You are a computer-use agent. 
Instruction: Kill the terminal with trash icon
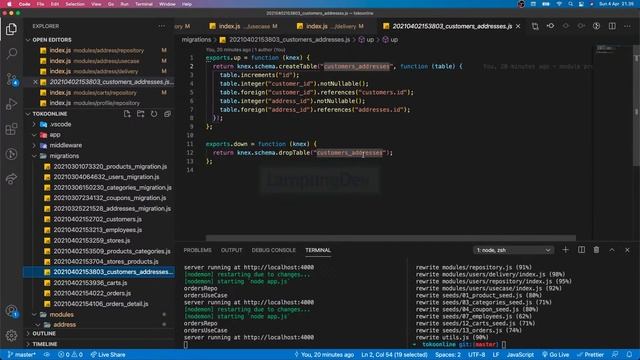tap(596, 250)
